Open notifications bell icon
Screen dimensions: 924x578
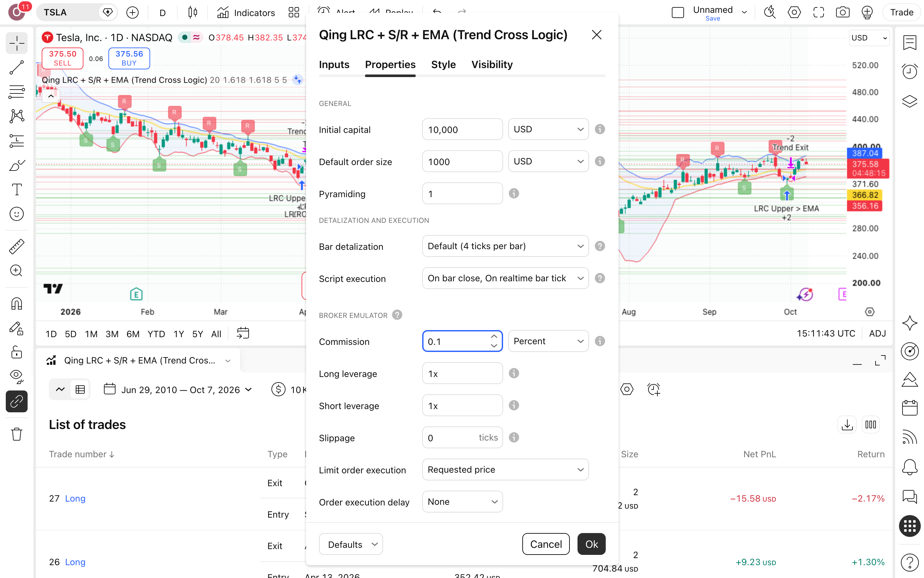pyautogui.click(x=910, y=467)
